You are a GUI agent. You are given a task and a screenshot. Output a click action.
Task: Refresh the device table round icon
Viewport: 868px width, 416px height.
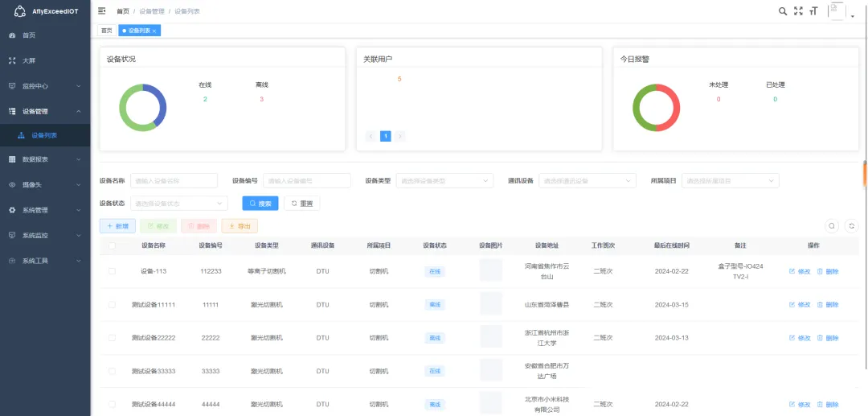click(851, 226)
